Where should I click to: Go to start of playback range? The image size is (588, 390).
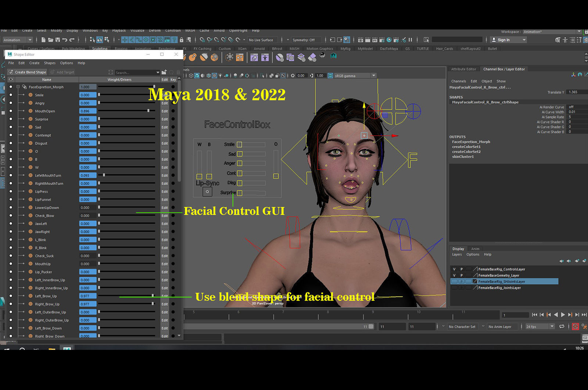(534, 315)
